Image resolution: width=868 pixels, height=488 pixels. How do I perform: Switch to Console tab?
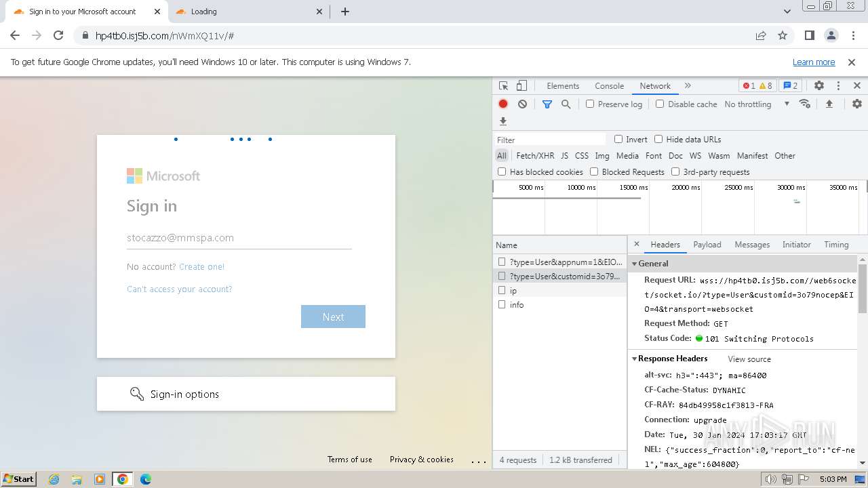[609, 86]
